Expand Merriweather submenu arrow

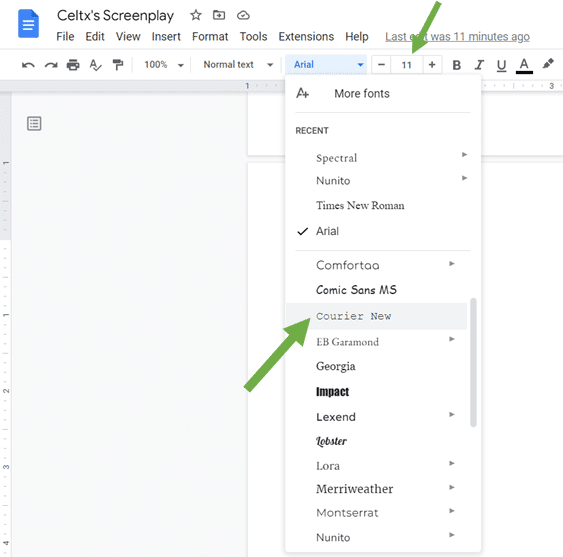452,487
